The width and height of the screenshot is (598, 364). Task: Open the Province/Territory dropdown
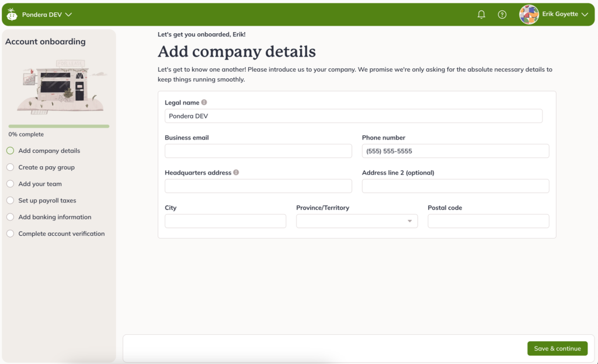click(357, 221)
